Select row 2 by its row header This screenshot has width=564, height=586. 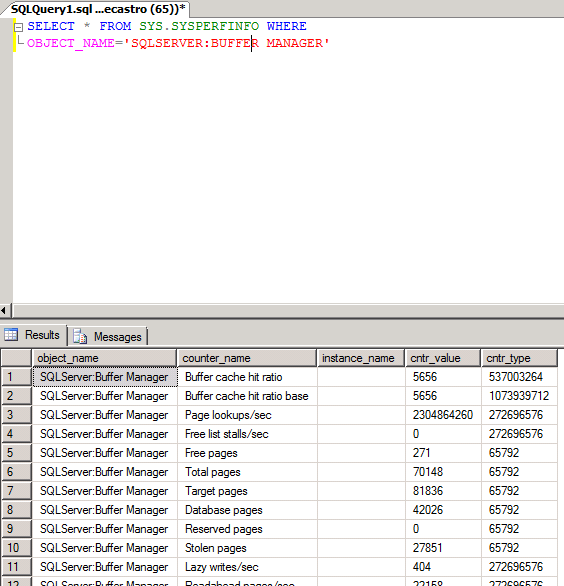(x=16, y=396)
